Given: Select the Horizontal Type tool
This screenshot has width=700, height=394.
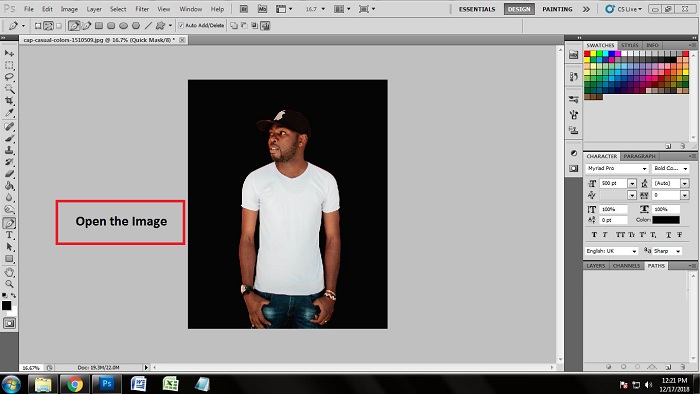Looking at the screenshot, I should tap(9, 235).
